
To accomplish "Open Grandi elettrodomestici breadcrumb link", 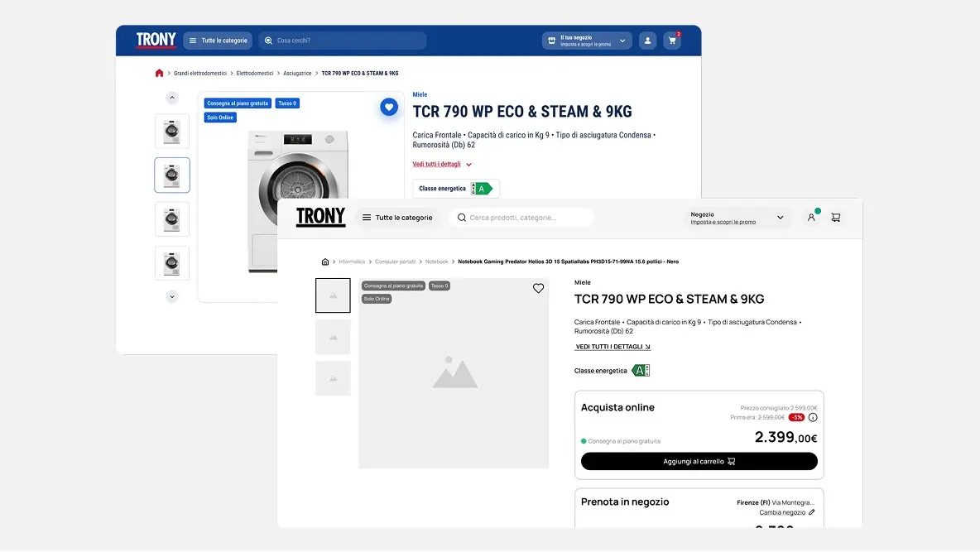I will [x=200, y=73].
